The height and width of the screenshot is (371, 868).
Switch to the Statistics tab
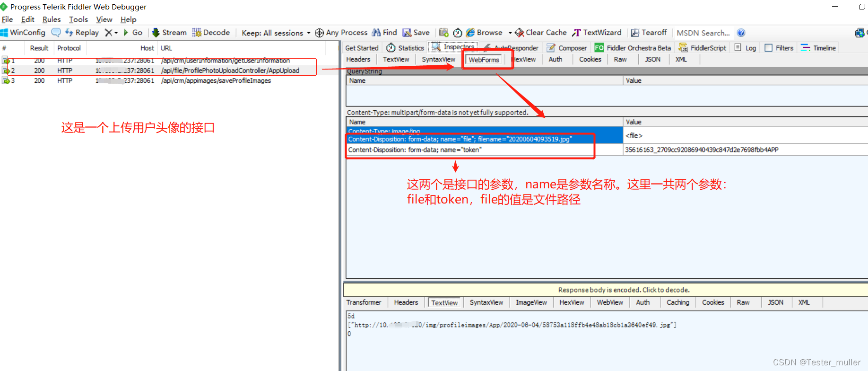(x=405, y=48)
